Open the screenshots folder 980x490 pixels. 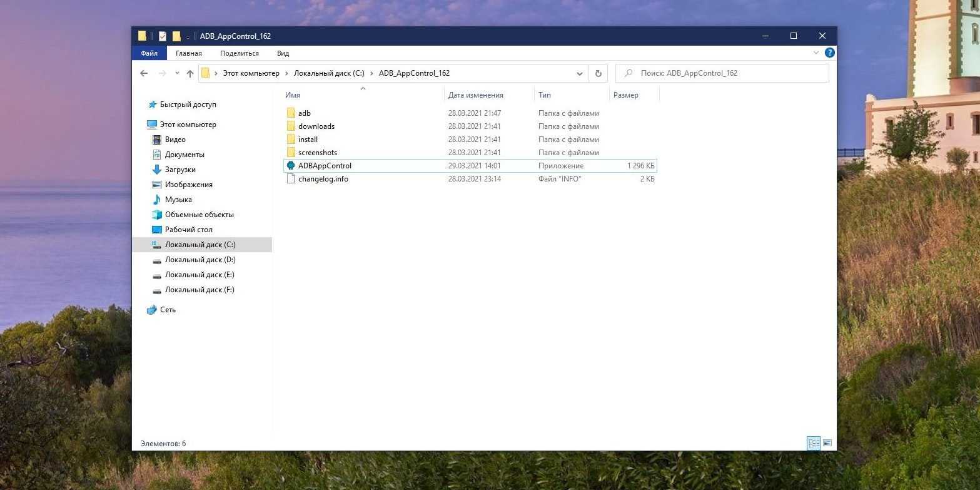pos(317,153)
